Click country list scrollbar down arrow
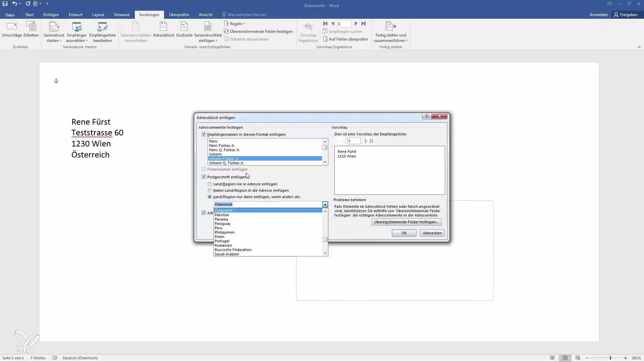The image size is (644, 362). pos(325,253)
